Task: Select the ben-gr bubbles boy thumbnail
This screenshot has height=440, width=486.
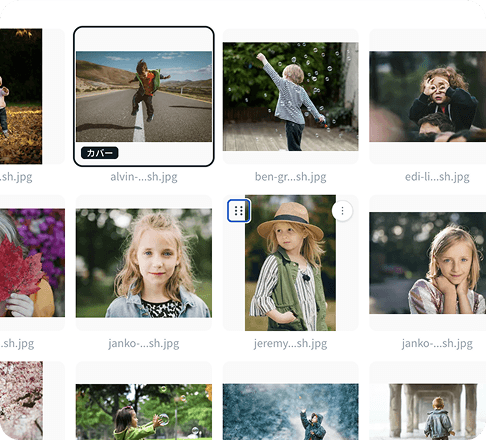Action: [x=290, y=96]
